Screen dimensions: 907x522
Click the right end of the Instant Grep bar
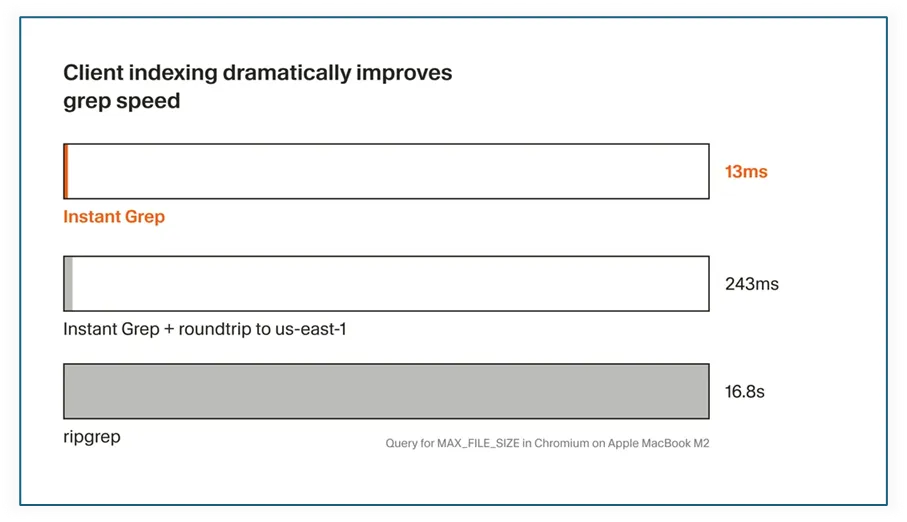point(707,171)
